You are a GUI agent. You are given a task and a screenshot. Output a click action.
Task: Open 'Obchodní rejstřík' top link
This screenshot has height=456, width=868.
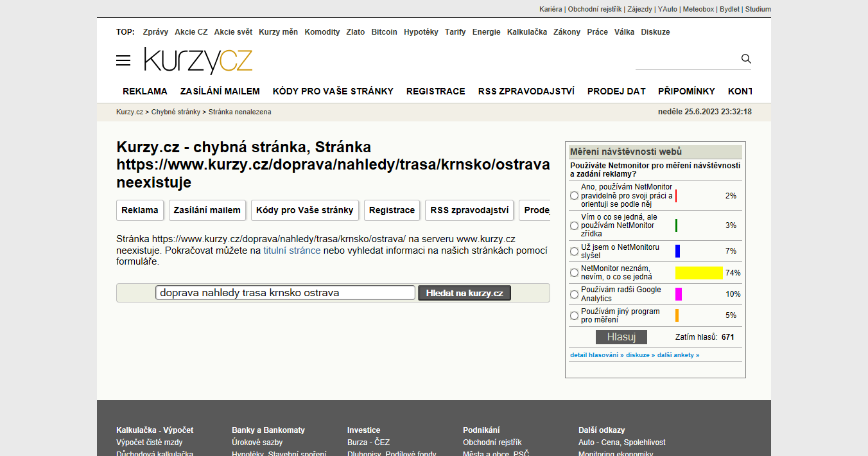click(595, 9)
